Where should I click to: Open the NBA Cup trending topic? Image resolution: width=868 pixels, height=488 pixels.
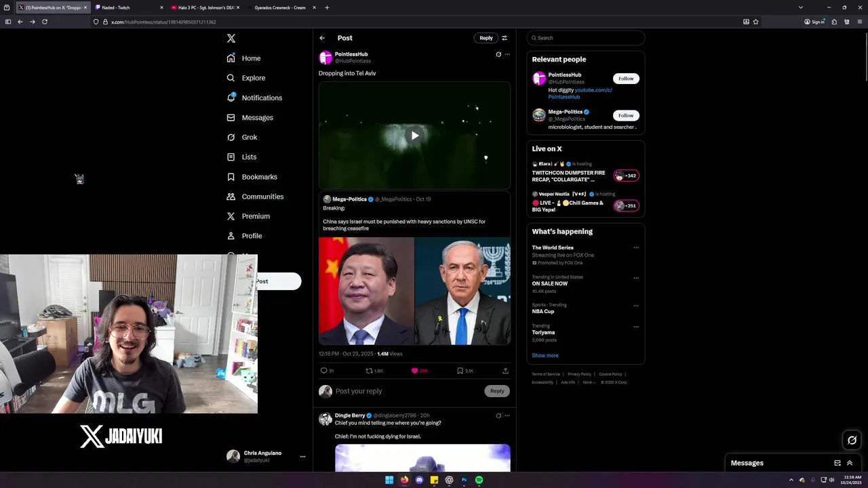coord(543,312)
